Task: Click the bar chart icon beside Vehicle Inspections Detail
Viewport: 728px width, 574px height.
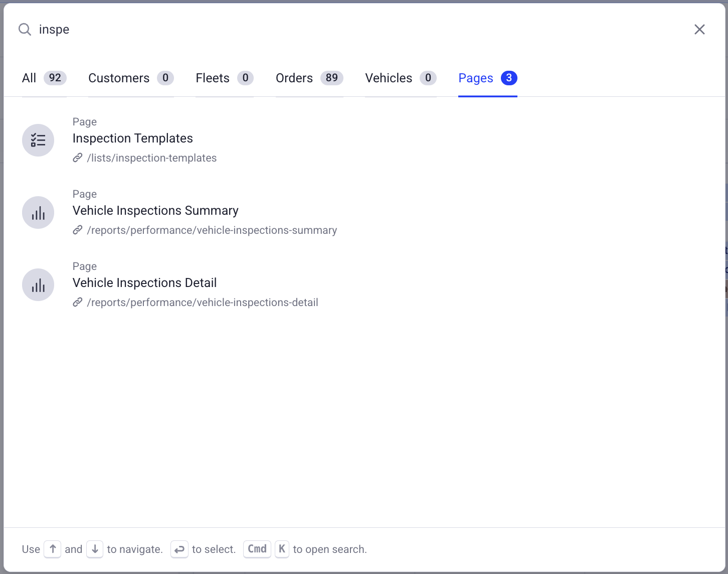Action: click(38, 284)
